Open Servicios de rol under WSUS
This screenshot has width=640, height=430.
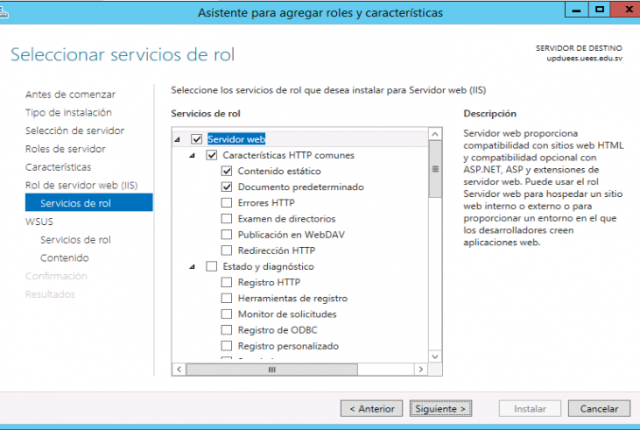tap(76, 240)
